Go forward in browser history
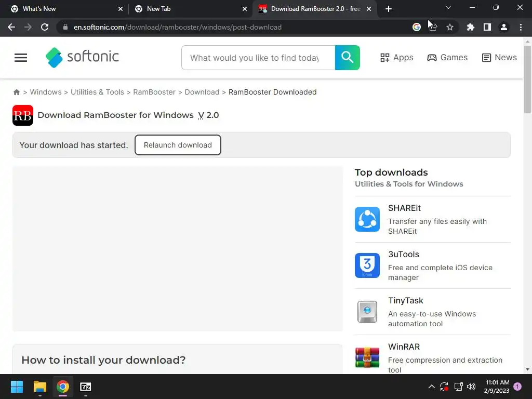This screenshot has height=399, width=532. [28, 27]
